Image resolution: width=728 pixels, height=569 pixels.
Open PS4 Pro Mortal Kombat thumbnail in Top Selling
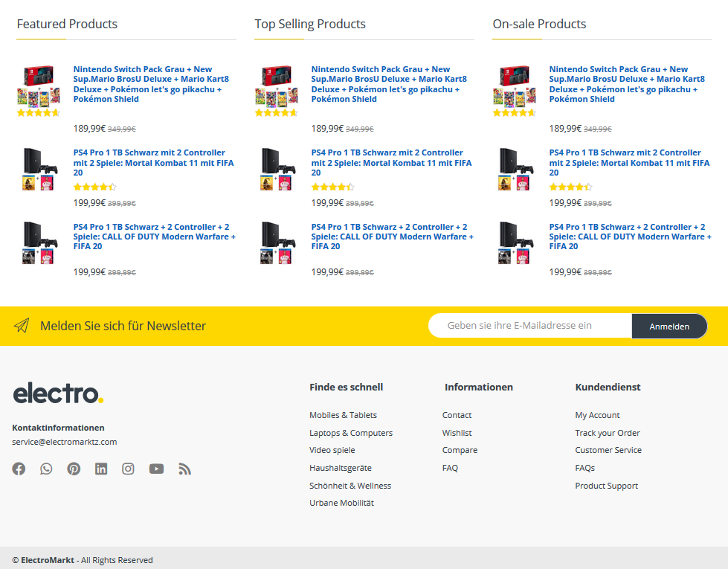[277, 170]
